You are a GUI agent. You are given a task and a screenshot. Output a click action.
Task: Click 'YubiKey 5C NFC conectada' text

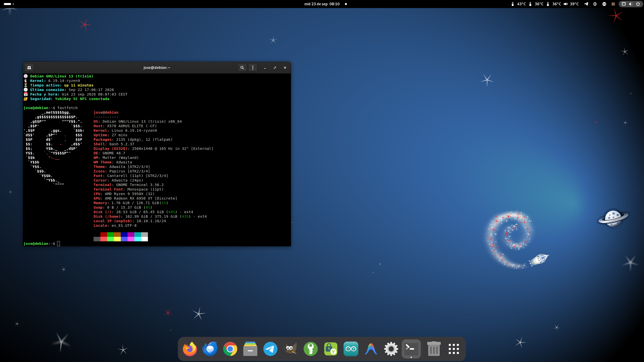pyautogui.click(x=82, y=99)
